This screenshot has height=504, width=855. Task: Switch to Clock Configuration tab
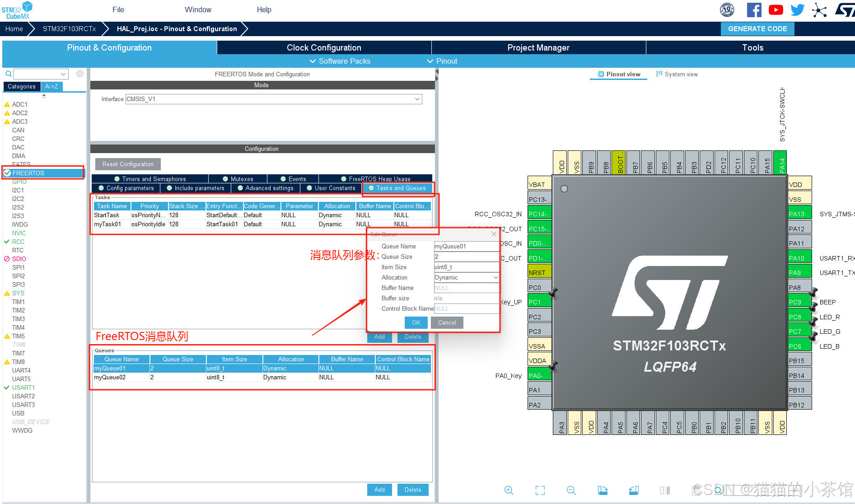click(x=324, y=47)
